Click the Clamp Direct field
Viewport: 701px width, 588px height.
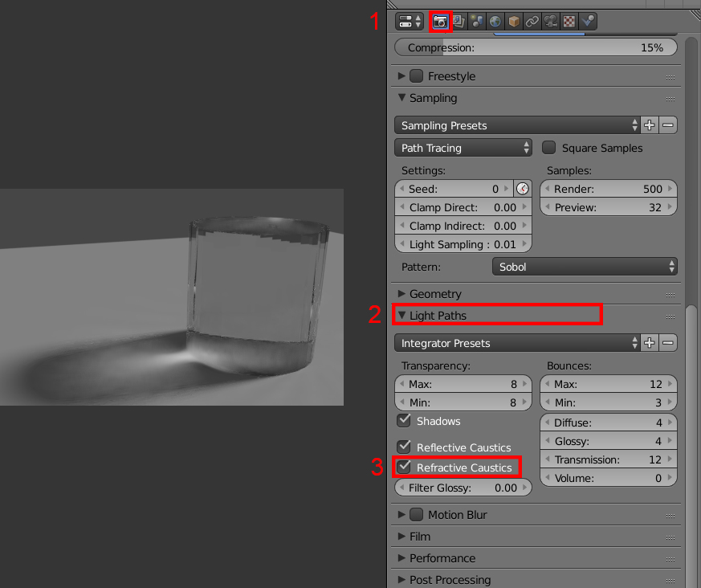[x=463, y=207]
